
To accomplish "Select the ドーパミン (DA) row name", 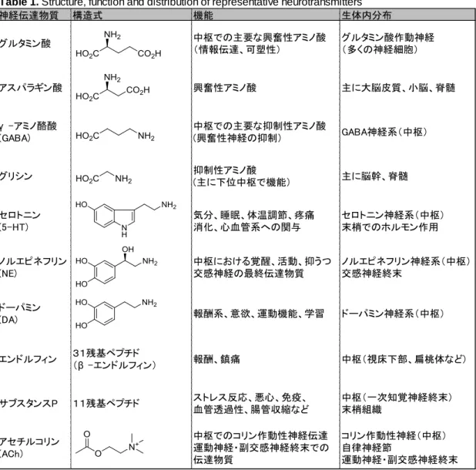I will [20, 314].
